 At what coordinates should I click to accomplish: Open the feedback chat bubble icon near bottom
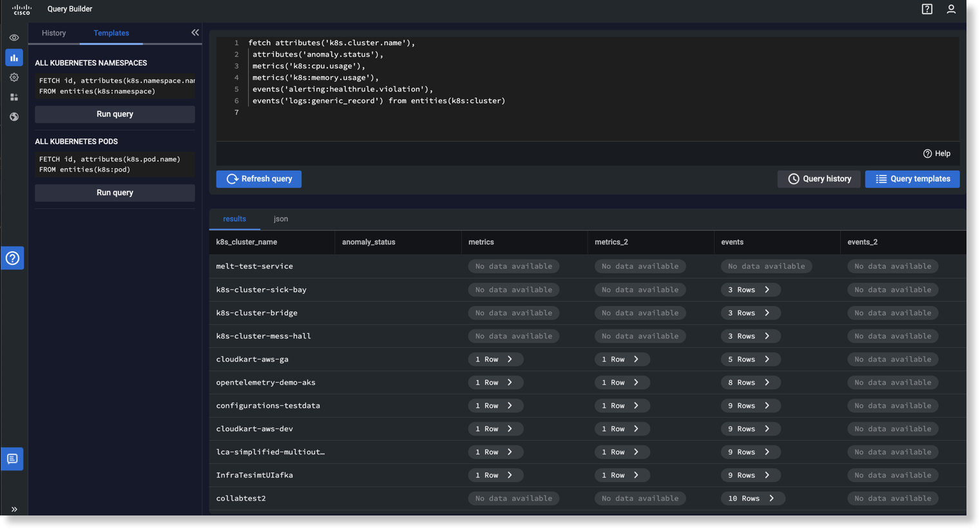pyautogui.click(x=14, y=459)
